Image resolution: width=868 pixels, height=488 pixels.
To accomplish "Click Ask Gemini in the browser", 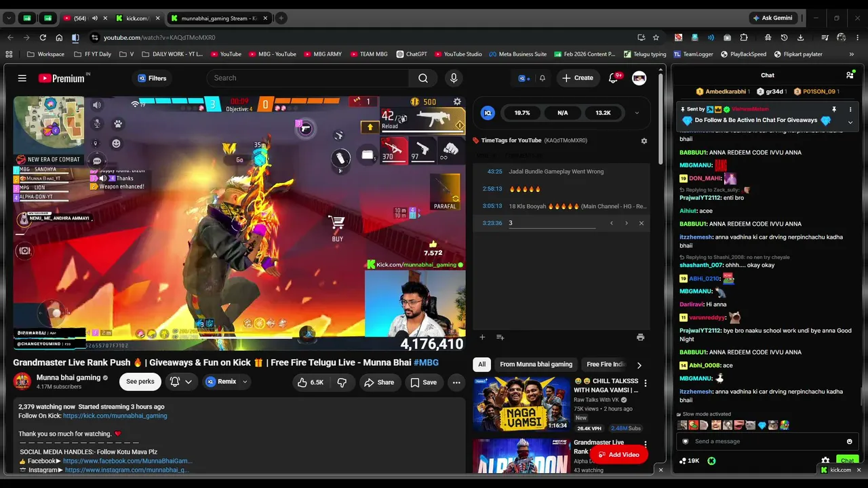I will tap(772, 18).
